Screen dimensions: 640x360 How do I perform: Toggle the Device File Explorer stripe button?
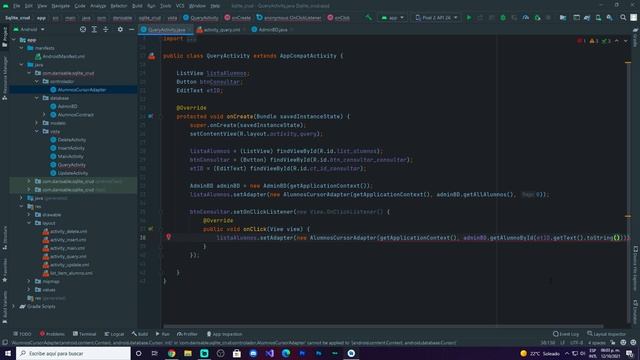tap(636, 268)
